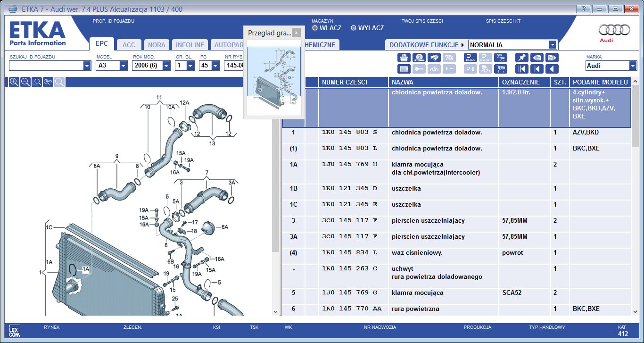Select part row 1J0 145 769 G
Viewport: 644px width, 343px height.
[456, 296]
